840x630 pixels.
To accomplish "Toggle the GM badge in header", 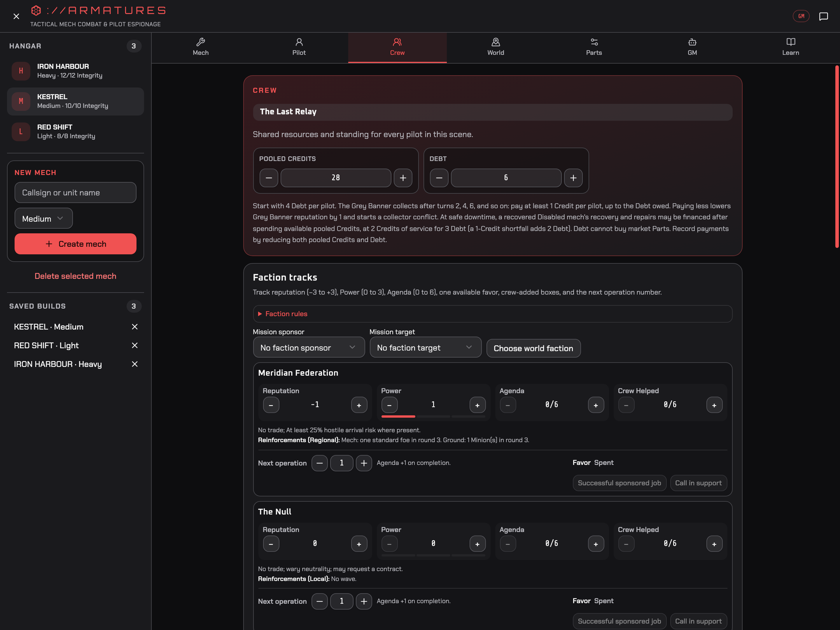I will (x=801, y=16).
